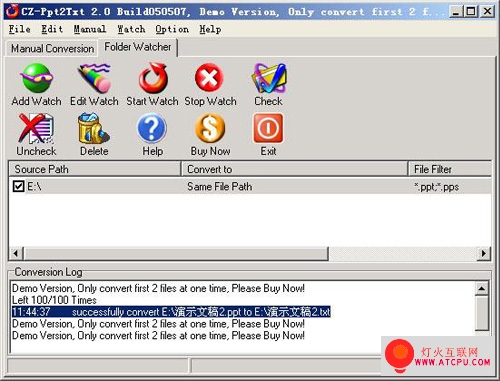Select the 'Left 100/100 Times' log line

pyautogui.click(x=54, y=300)
